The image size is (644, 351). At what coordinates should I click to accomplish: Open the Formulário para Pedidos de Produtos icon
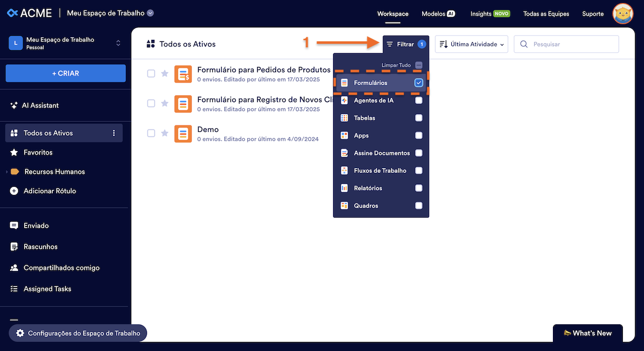(183, 74)
